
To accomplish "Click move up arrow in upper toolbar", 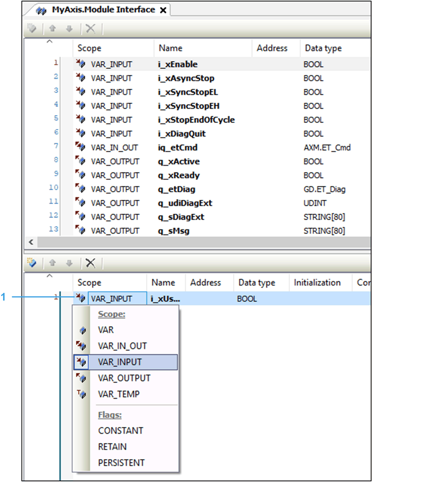I will [x=52, y=29].
